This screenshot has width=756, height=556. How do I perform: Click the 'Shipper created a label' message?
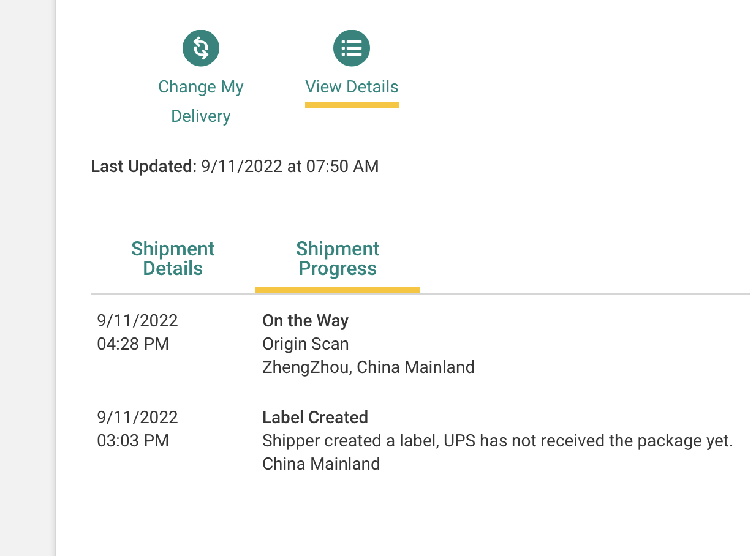pyautogui.click(x=497, y=441)
